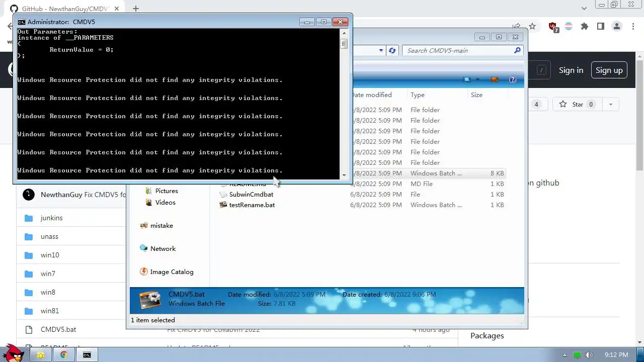Sort by the Type column header
This screenshot has height=362, width=644.
[418, 95]
